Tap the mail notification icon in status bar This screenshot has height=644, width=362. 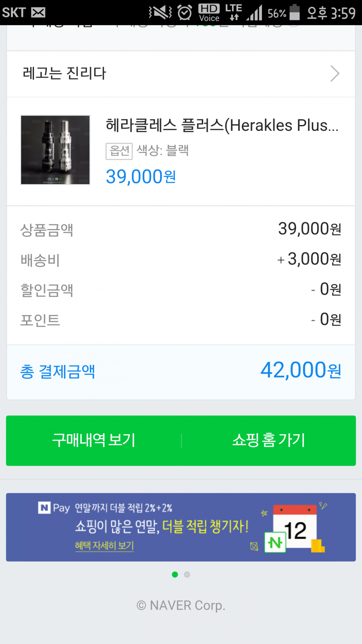(38, 12)
